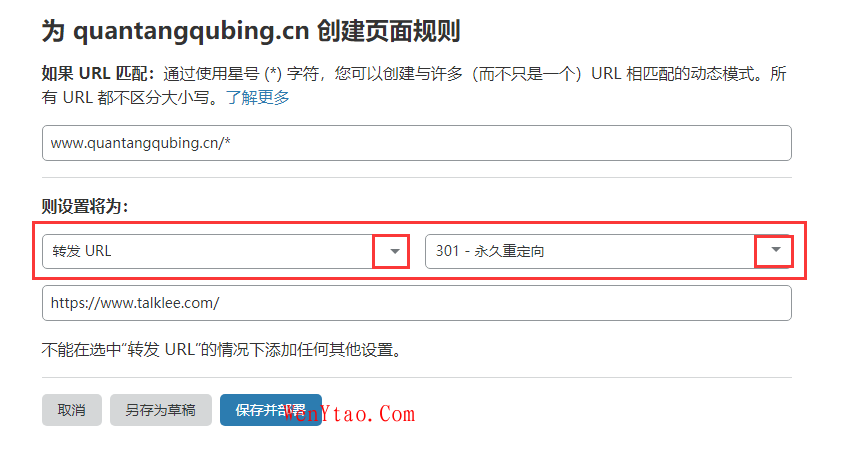842x451 pixels.
Task: Click 保存并部署 to save and deploy
Action: click(x=271, y=410)
